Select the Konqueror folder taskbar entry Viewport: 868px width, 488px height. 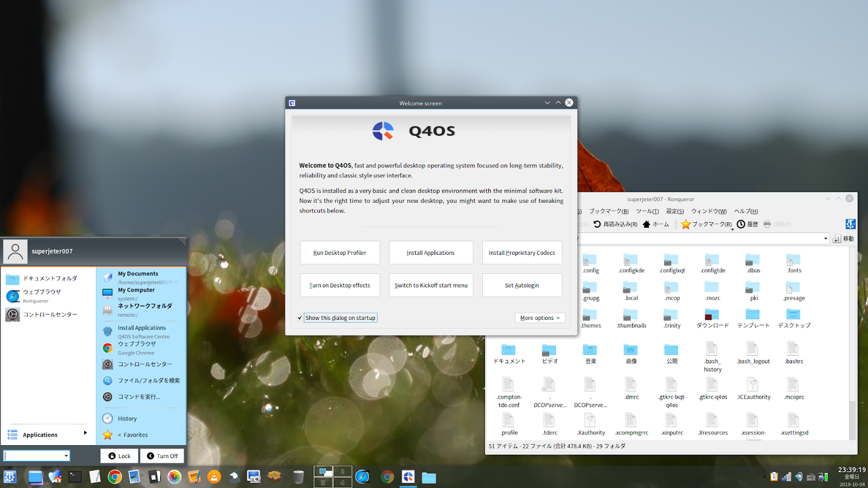click(x=429, y=477)
